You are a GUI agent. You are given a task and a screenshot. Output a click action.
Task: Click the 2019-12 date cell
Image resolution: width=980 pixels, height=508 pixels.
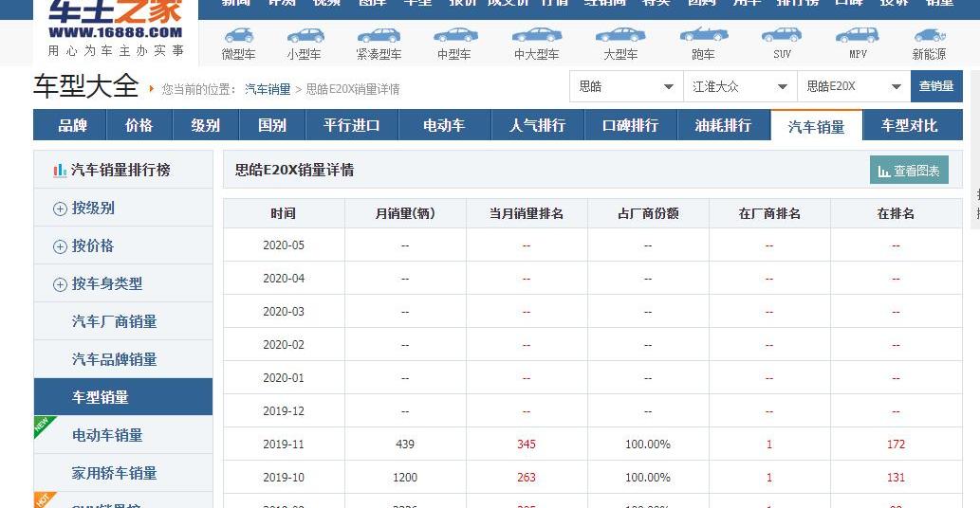point(283,411)
